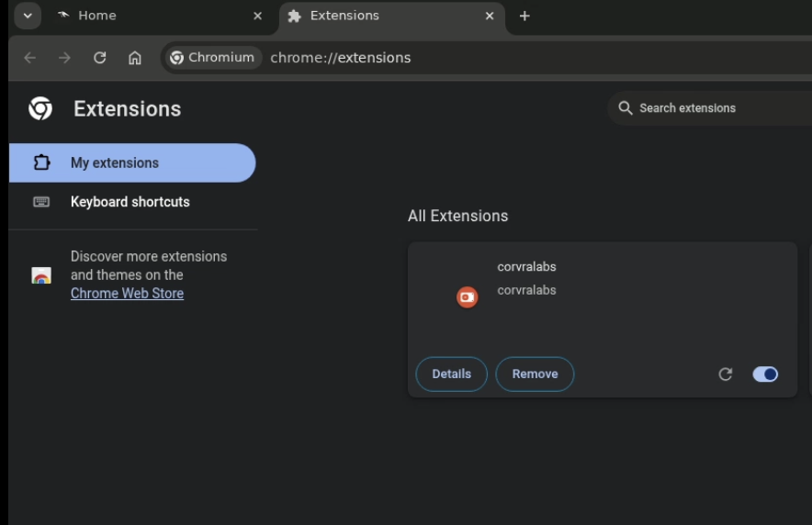
Task: Click the keyboard icon in the sidebar
Action: tap(41, 202)
